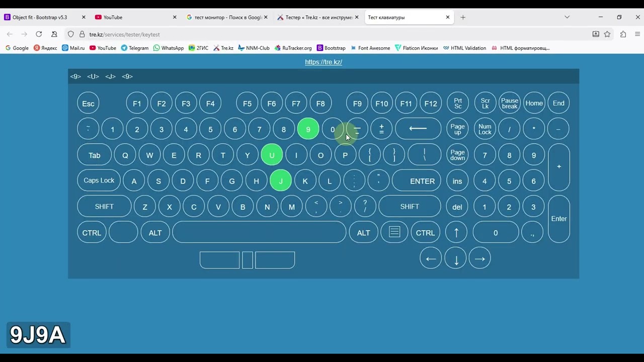Close the Тест клавиатуры tab
This screenshot has width=644, height=362.
pos(448,17)
